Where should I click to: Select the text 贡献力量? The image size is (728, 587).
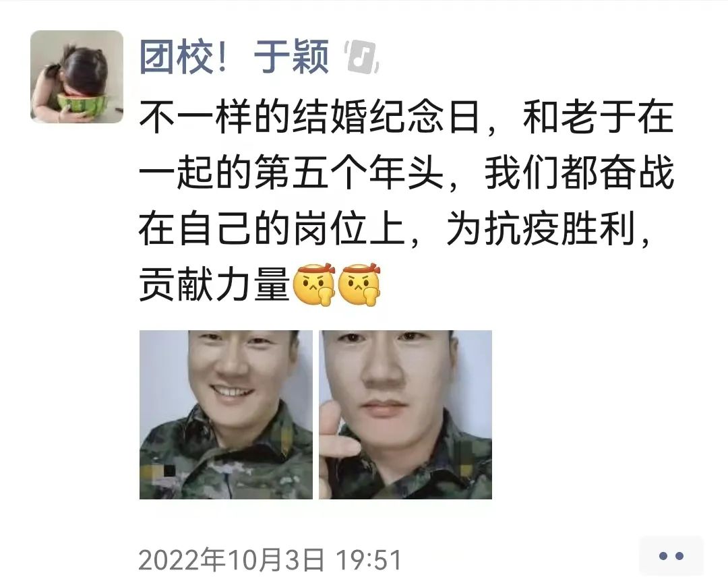click(214, 284)
